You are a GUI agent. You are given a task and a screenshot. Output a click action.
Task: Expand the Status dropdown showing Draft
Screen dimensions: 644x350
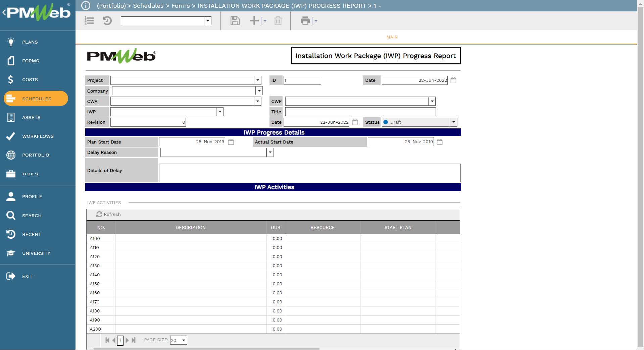[x=453, y=122]
